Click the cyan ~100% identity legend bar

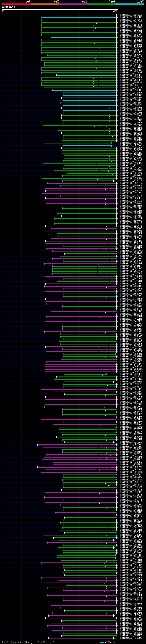click(130, 4)
